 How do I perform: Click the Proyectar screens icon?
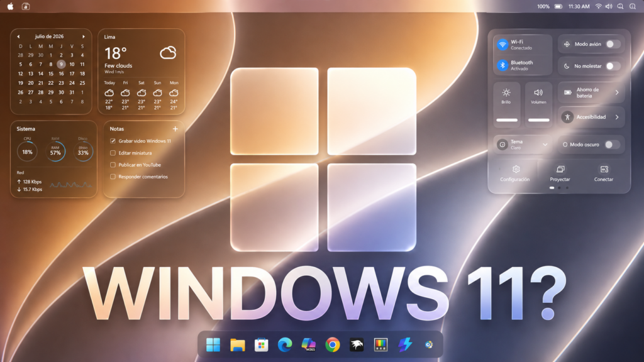(x=560, y=169)
